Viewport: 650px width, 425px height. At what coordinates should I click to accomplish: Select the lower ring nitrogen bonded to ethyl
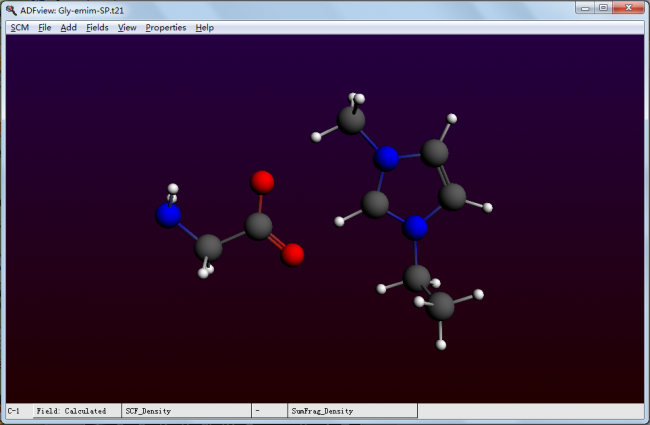415,228
